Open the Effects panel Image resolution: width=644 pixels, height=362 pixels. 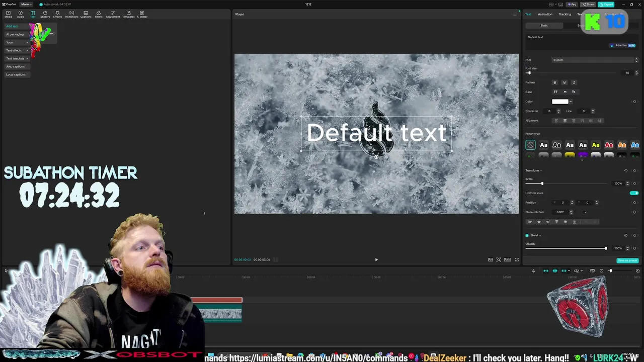coord(57,14)
